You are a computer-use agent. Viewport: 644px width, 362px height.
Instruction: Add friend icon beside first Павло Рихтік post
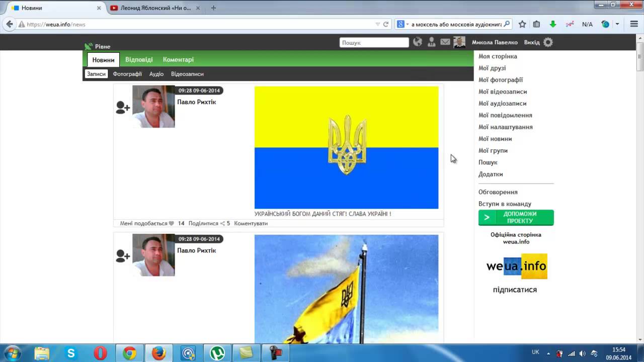(123, 107)
